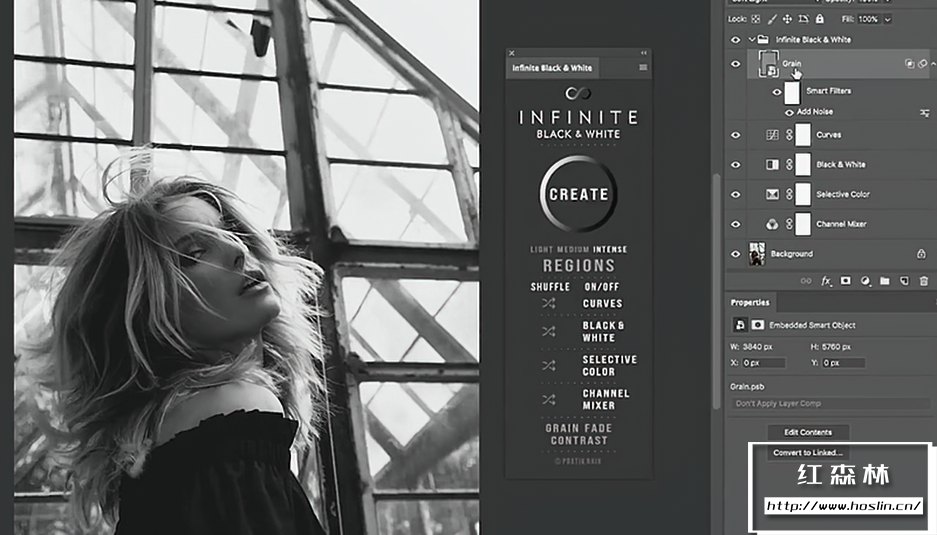The width and height of the screenshot is (937, 535).
Task: Choose MEDIUM intensity
Action: click(573, 249)
